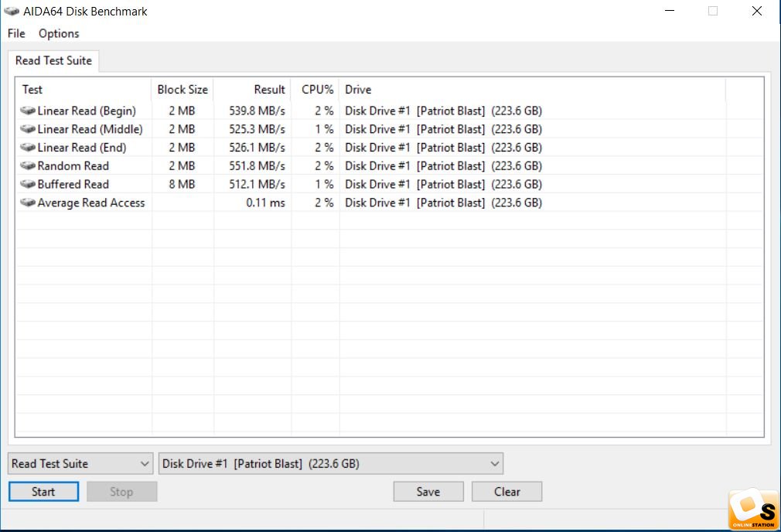Select the Random Read drive icon
Image resolution: width=781 pixels, height=532 pixels.
click(x=28, y=166)
